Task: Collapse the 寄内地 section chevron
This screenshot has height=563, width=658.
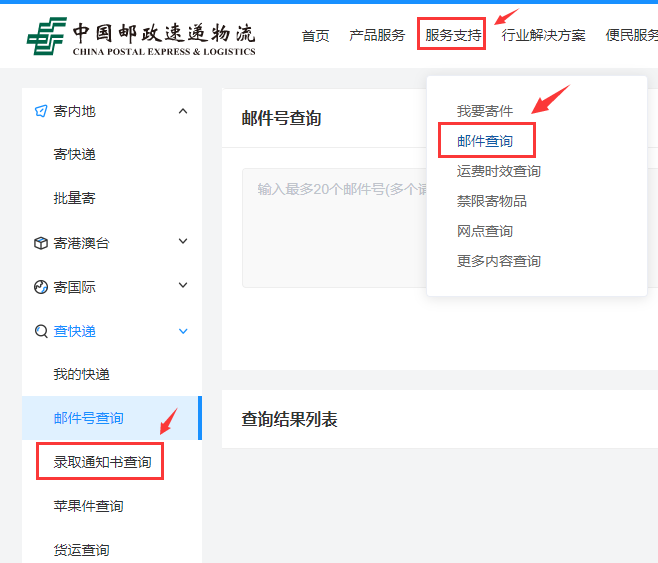Action: click(182, 111)
